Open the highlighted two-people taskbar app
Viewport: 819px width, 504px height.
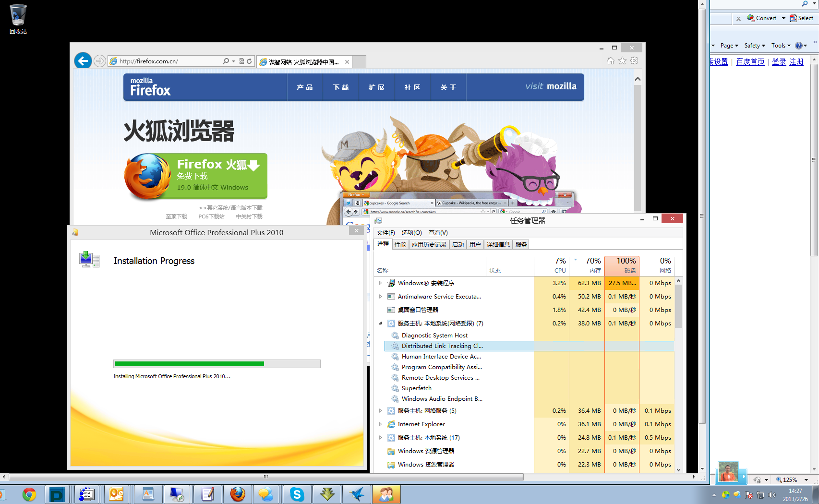pos(386,494)
